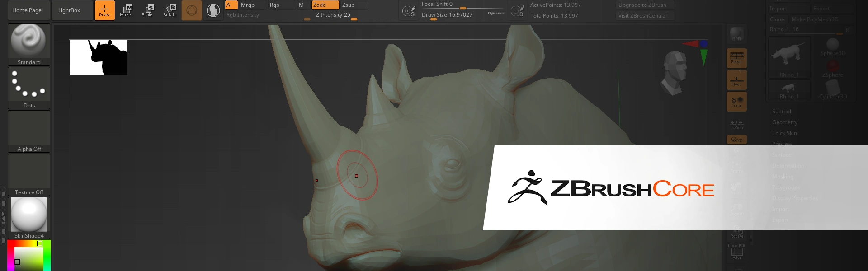Expand the Subtool section
The image size is (868, 271).
tap(781, 112)
